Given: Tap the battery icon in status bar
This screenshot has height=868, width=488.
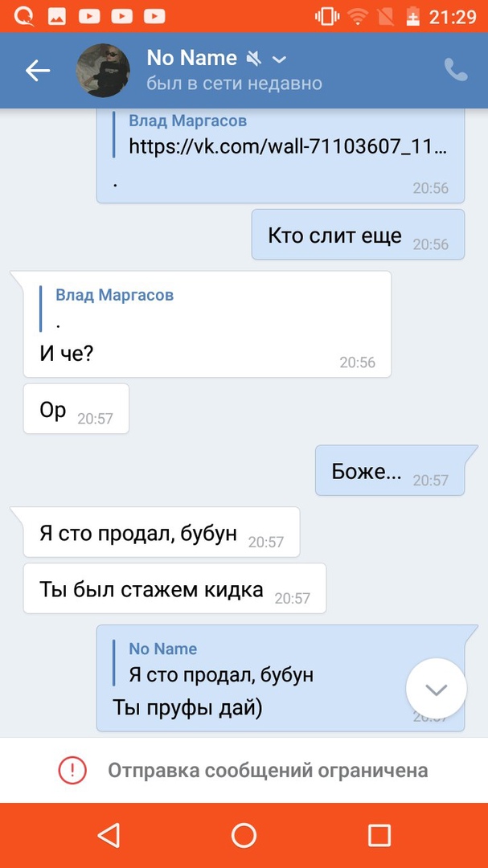Looking at the screenshot, I should point(413,16).
